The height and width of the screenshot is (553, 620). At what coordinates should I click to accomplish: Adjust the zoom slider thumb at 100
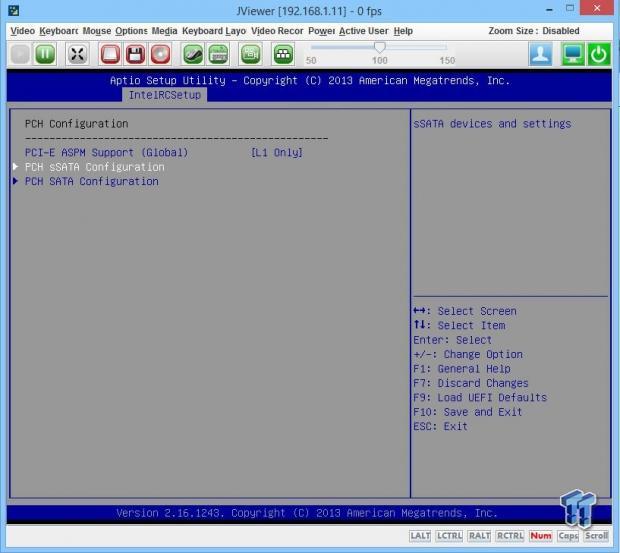click(380, 47)
